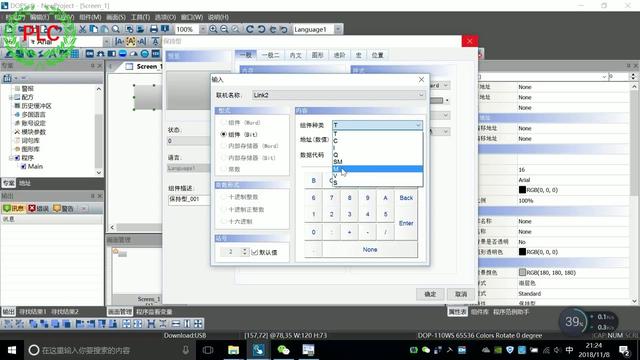This screenshot has width=640, height=360.
Task: Click the None button on keypad
Action: point(370,249)
